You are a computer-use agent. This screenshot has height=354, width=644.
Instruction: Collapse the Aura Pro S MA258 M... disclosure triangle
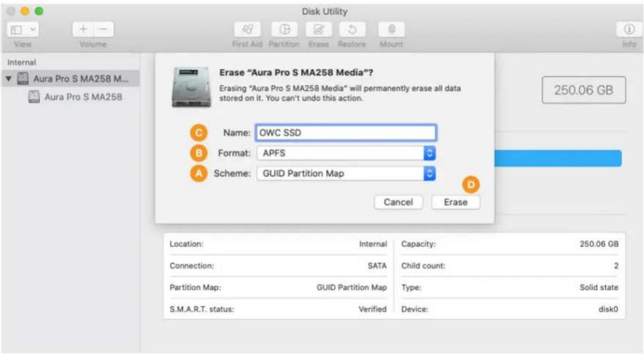click(9, 78)
